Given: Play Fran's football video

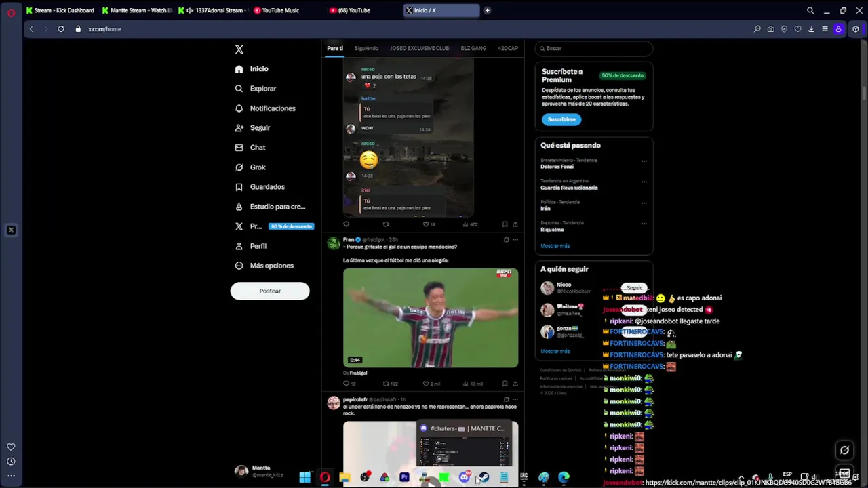Looking at the screenshot, I should (431, 318).
